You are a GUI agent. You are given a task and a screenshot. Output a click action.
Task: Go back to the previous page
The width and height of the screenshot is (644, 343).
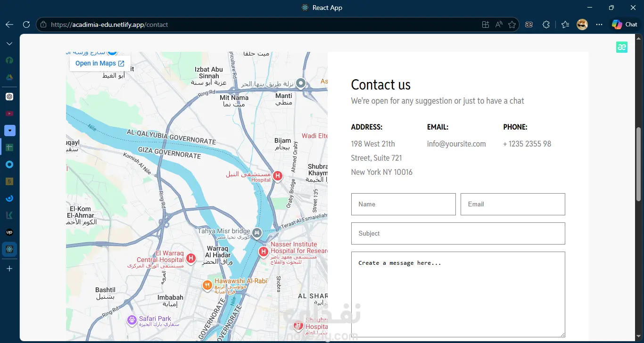pyautogui.click(x=9, y=24)
